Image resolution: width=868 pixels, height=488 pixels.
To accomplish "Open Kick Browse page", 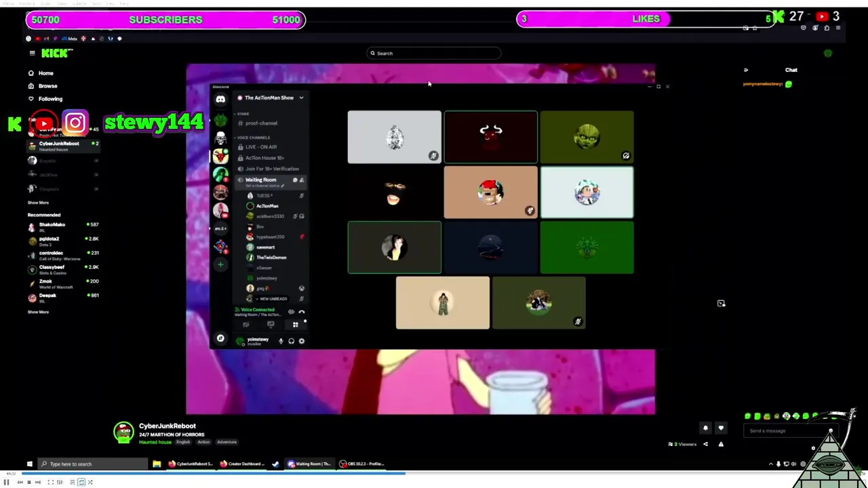I will [43, 86].
